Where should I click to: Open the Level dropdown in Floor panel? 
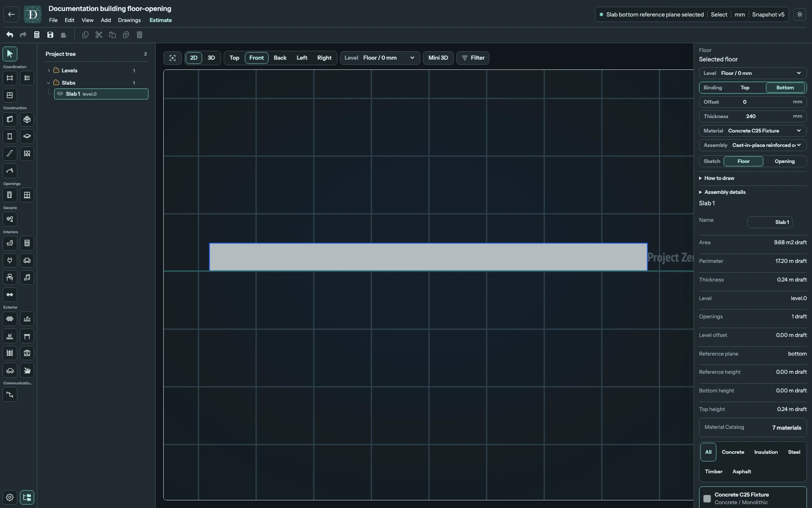(752, 73)
